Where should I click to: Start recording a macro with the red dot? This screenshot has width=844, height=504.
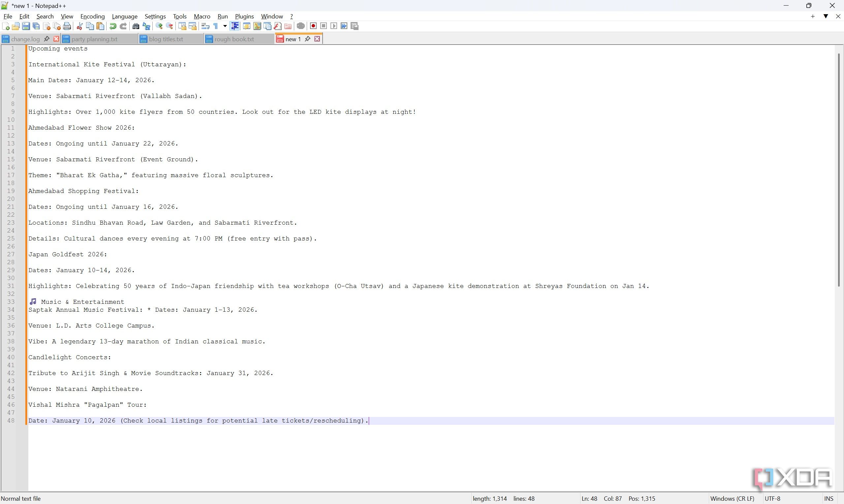[x=313, y=26]
